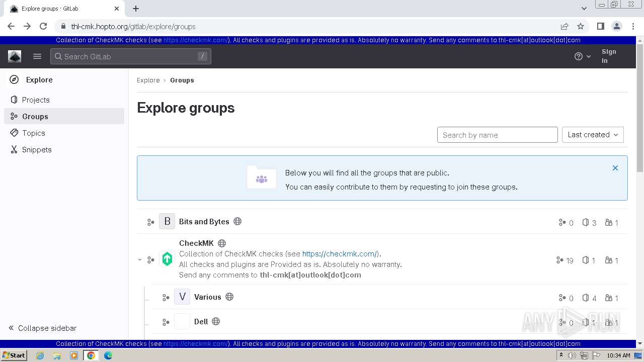
Task: Click the GitLab logo home icon
Action: pyautogui.click(x=15, y=56)
